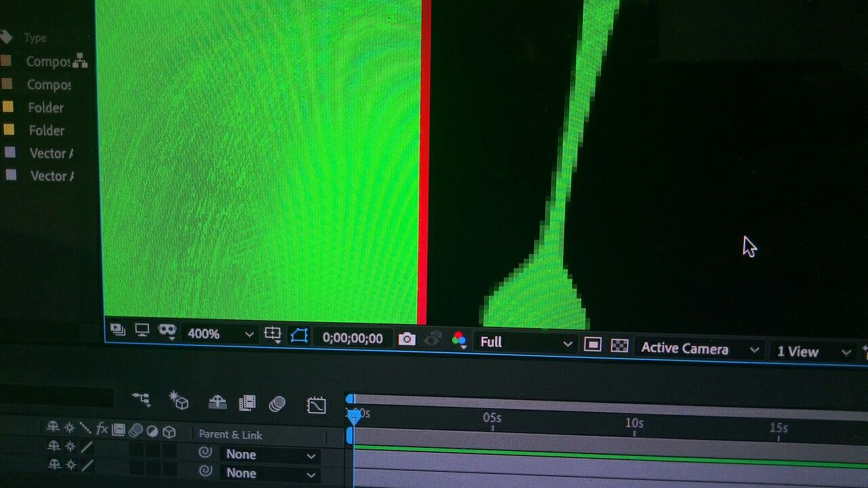Click the Type column header in Project

tap(35, 38)
